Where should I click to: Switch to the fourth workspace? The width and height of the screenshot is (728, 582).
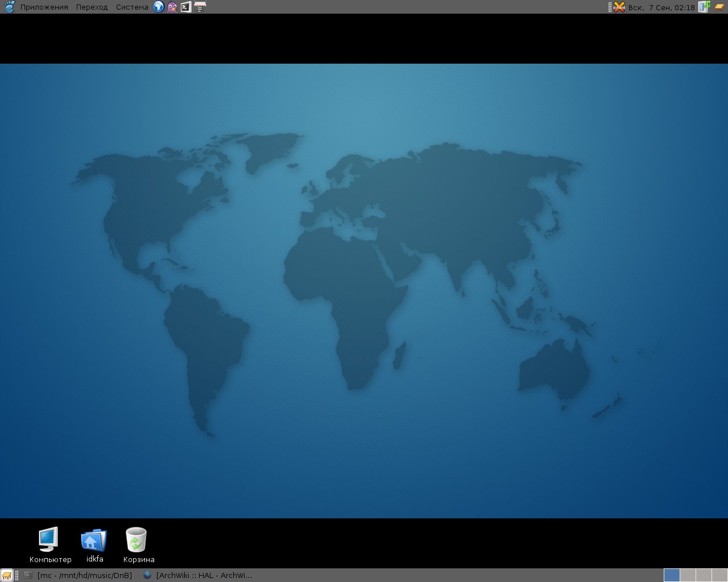coord(719,575)
